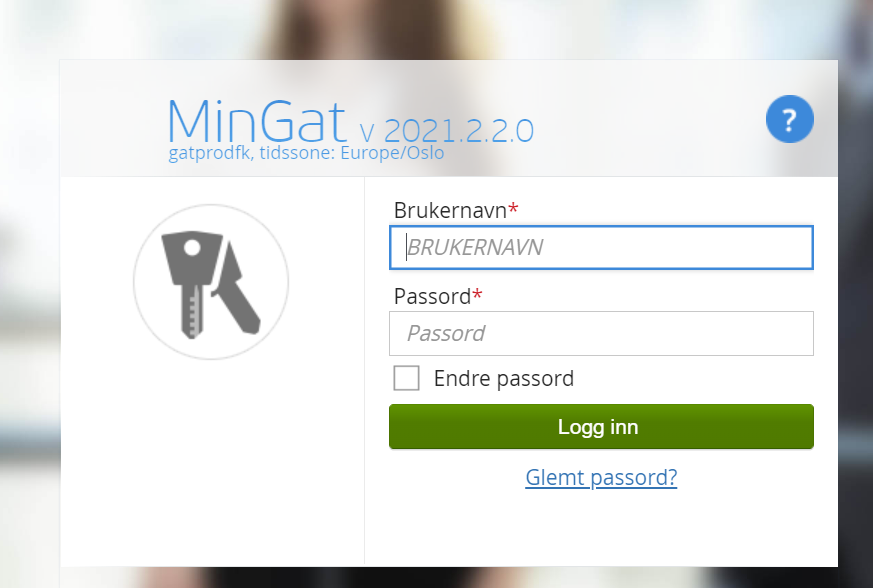Click the grey header banner left of MinGat
This screenshot has width=873, height=588.
click(113, 119)
